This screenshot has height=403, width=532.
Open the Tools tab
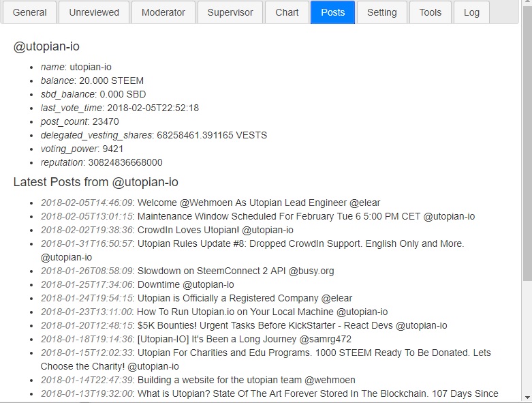431,12
